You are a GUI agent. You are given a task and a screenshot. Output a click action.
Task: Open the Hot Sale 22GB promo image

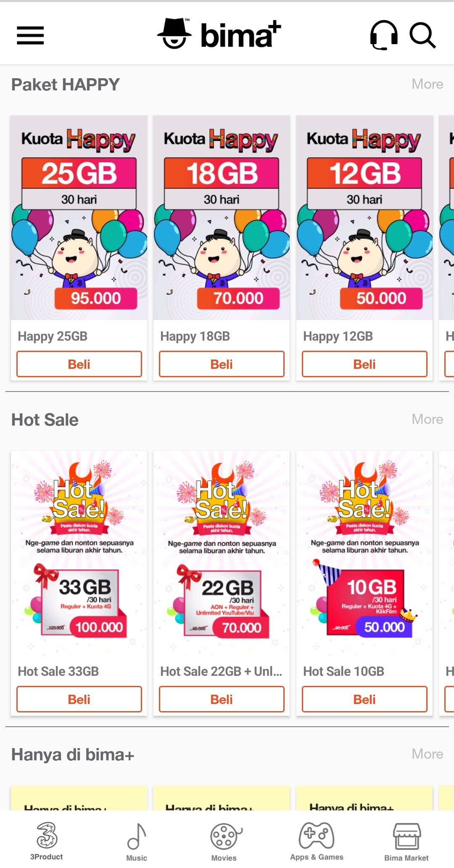tap(222, 553)
